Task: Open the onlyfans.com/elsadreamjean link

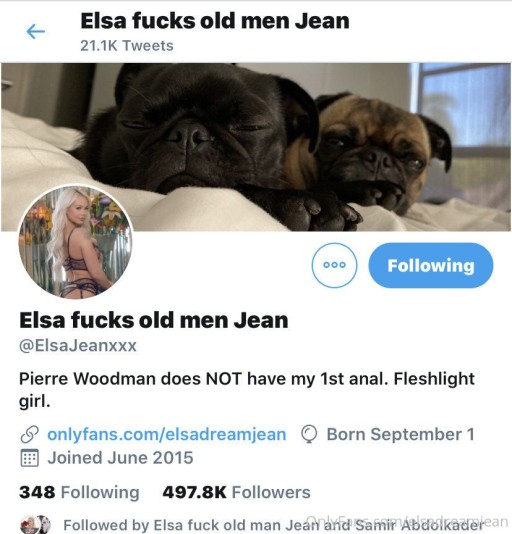Action: tap(167, 434)
